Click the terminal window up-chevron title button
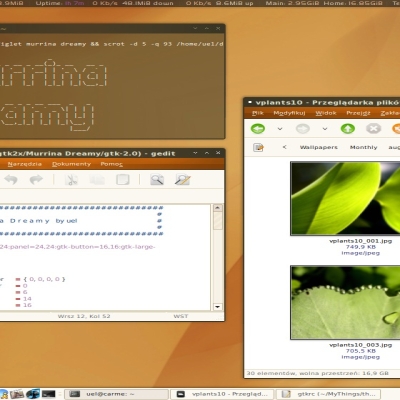The image size is (400, 400). (x=207, y=29)
